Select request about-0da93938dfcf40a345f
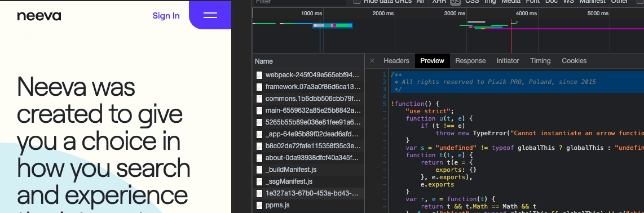 (308, 158)
